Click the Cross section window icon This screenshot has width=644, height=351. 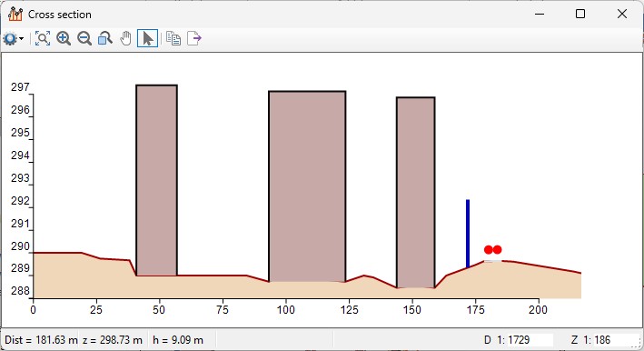(x=15, y=14)
